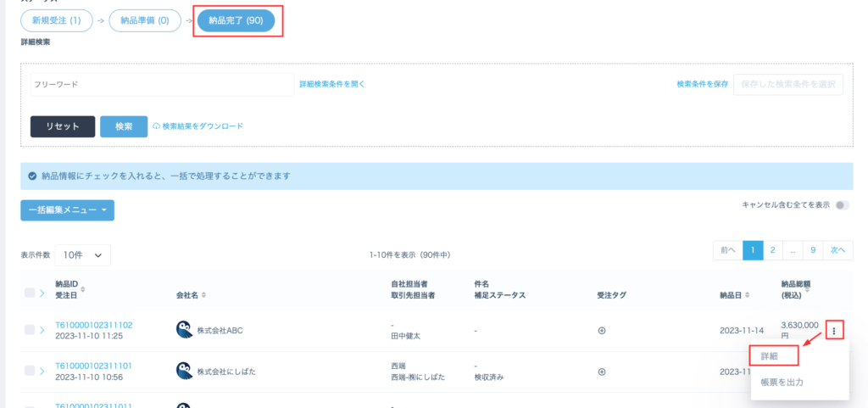Image resolution: width=868 pixels, height=408 pixels.
Task: Check the select-all checkbox in table header
Action: click(x=30, y=293)
